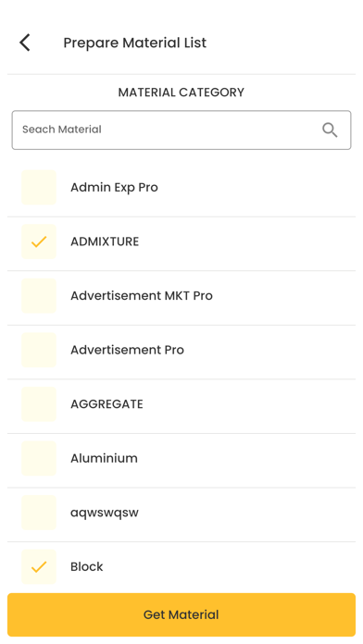
Task: Click the Search Material input field
Action: tap(181, 130)
